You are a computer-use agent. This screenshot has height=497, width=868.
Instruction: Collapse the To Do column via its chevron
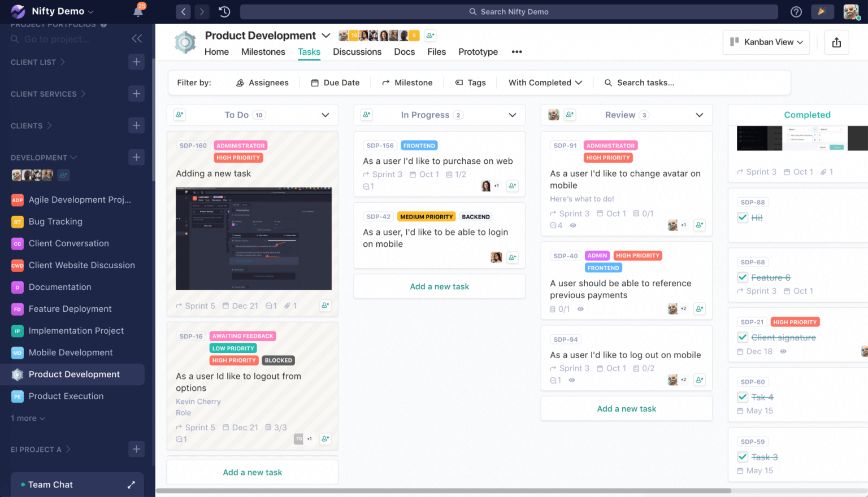pyautogui.click(x=325, y=115)
